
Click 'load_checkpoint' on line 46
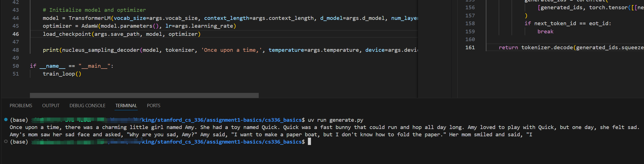point(67,34)
